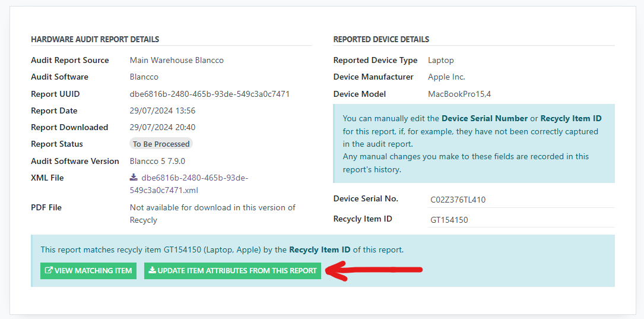Click the Hardware Audit Report Details heading

coord(95,40)
